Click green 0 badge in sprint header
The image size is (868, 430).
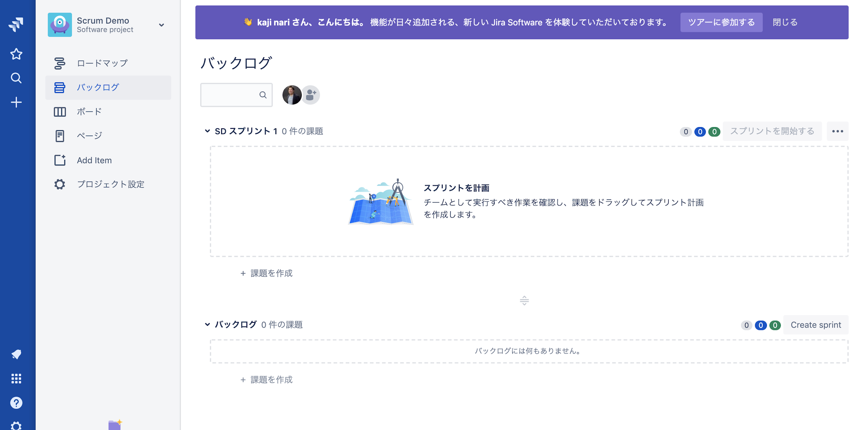click(x=714, y=132)
